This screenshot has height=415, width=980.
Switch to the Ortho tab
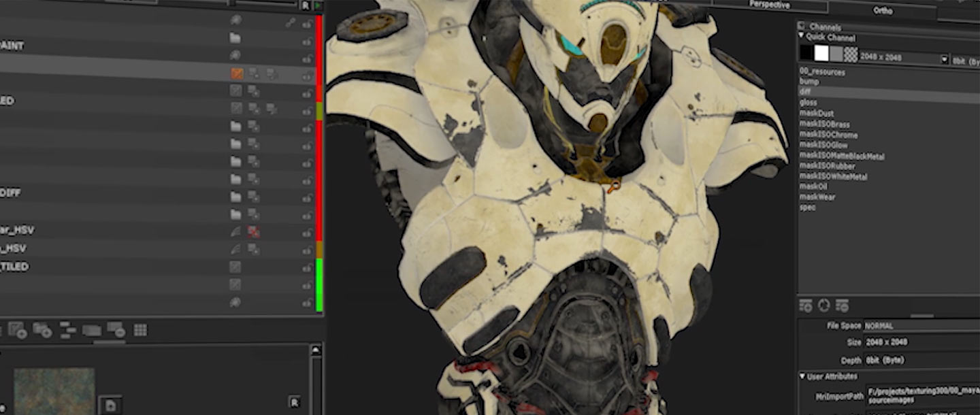point(883,10)
